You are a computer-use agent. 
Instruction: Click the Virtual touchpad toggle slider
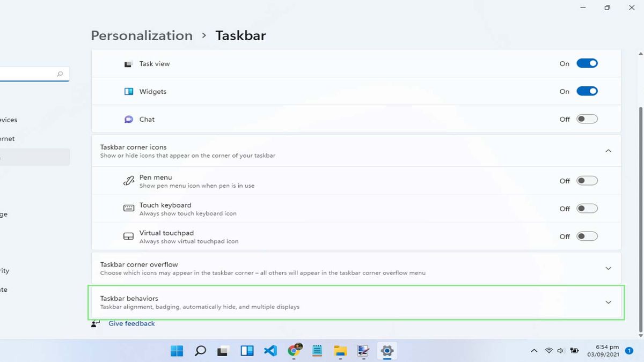tap(587, 236)
